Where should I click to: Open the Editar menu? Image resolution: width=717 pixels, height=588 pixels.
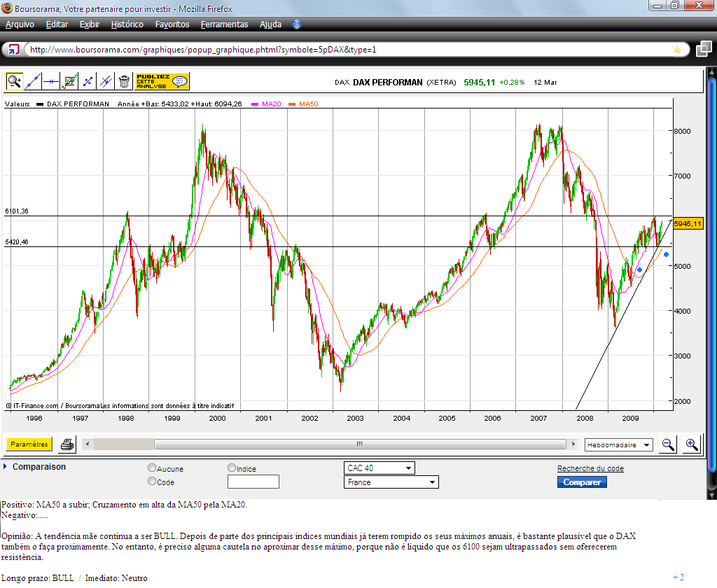[57, 24]
